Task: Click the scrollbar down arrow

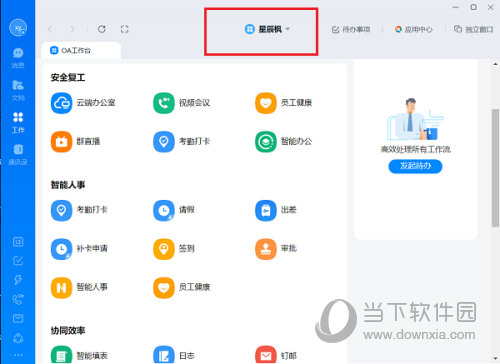Action: [495, 359]
